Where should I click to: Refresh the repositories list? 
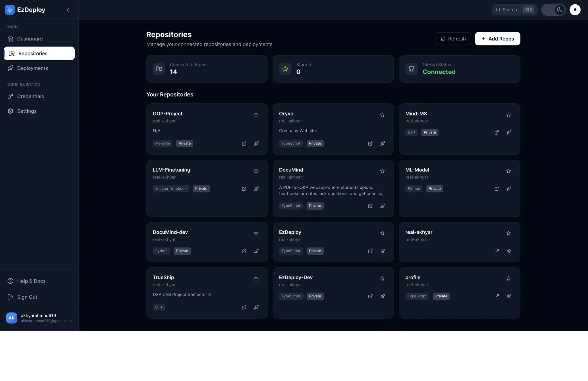(453, 39)
